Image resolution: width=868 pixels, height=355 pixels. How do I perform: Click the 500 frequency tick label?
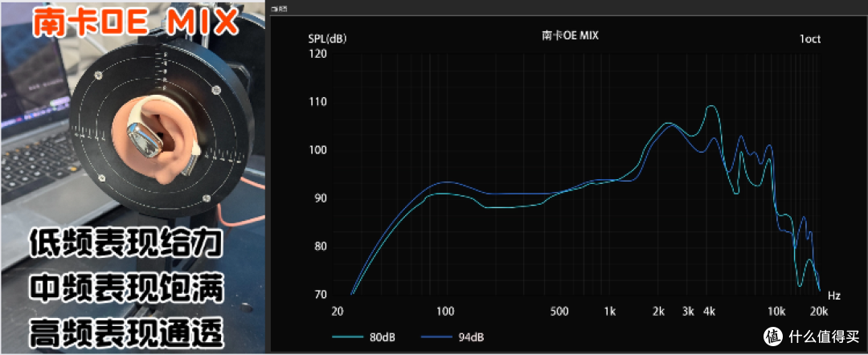click(559, 312)
